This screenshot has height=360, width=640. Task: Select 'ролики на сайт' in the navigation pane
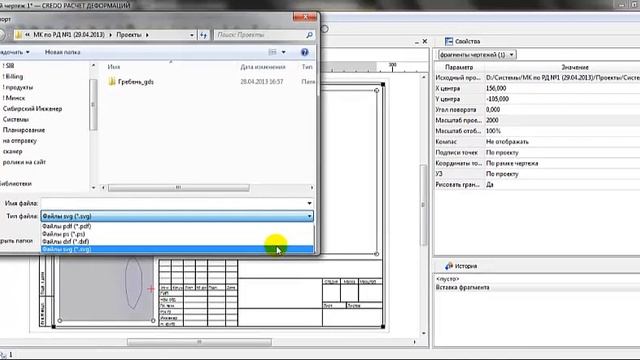coord(24,162)
